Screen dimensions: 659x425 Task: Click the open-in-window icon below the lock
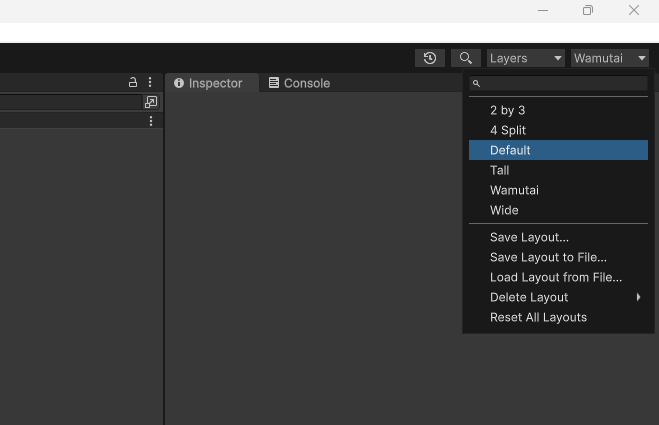pyautogui.click(x=150, y=102)
